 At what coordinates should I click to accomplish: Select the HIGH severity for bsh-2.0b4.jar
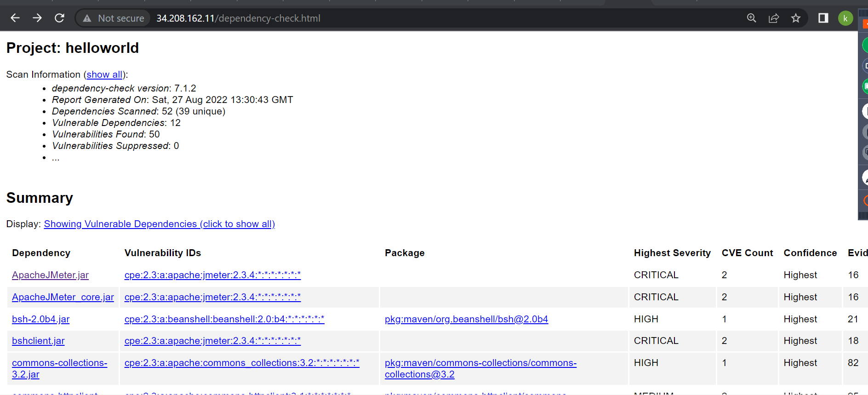[x=646, y=319]
